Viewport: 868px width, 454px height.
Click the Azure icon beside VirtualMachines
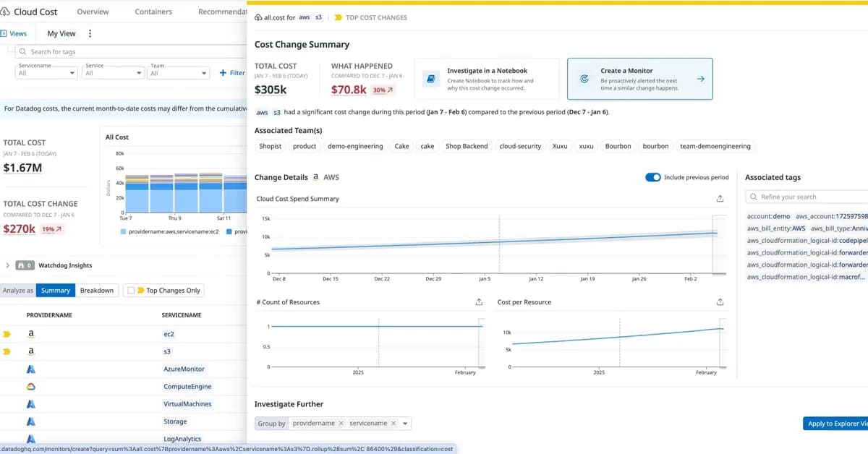tap(31, 404)
